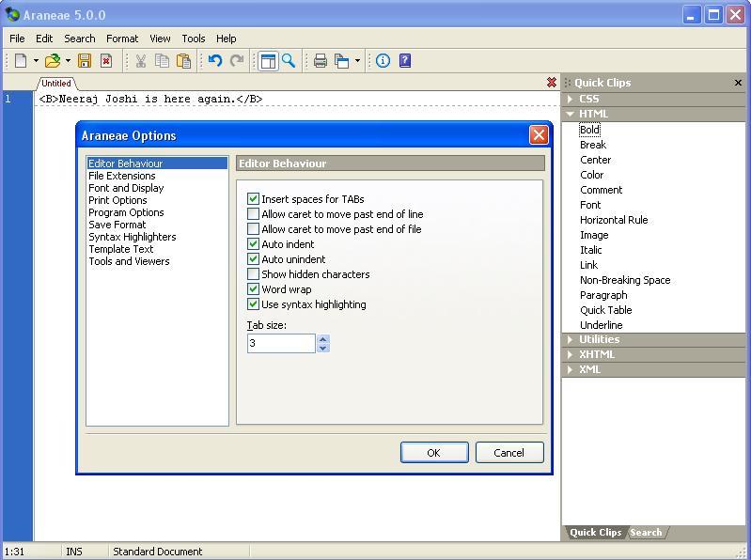This screenshot has height=560, width=751.
Task: Click the Redo arrow icon
Action: [x=237, y=61]
